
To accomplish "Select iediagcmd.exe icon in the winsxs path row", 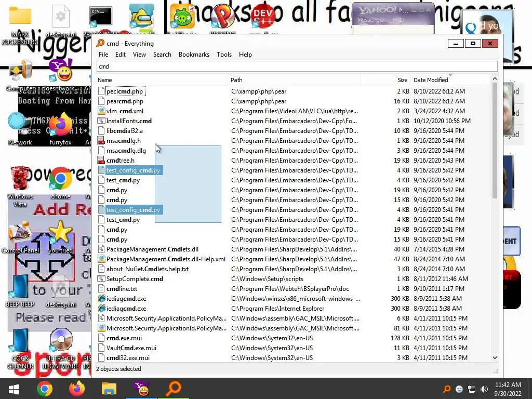I will tap(101, 299).
